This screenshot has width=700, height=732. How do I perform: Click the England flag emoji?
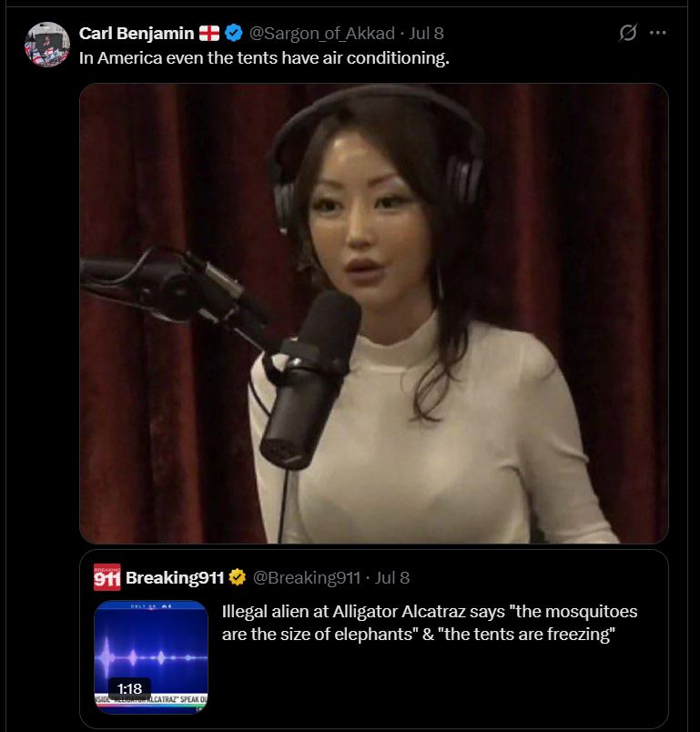pyautogui.click(x=209, y=33)
